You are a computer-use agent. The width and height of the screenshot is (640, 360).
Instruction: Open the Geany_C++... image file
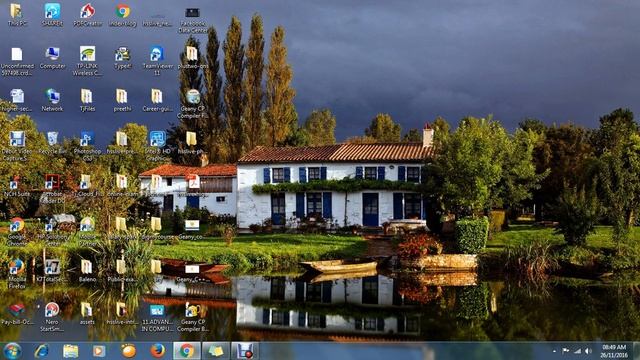point(192,272)
